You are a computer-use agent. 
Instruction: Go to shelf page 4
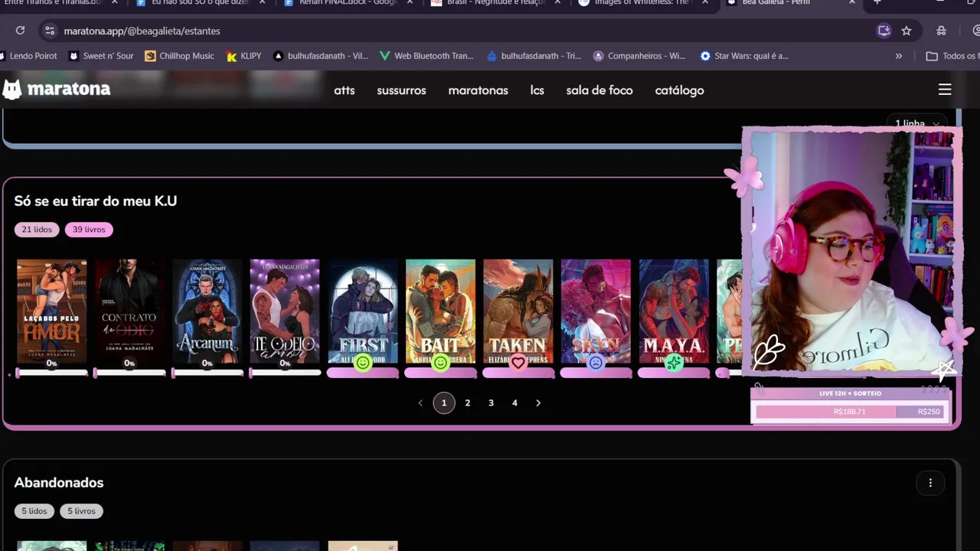pos(514,403)
